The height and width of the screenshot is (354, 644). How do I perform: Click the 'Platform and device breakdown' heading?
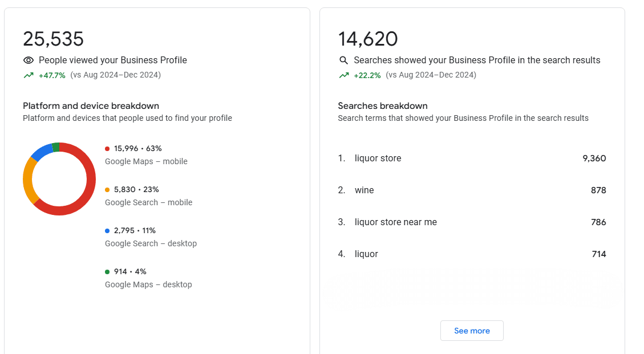[91, 106]
